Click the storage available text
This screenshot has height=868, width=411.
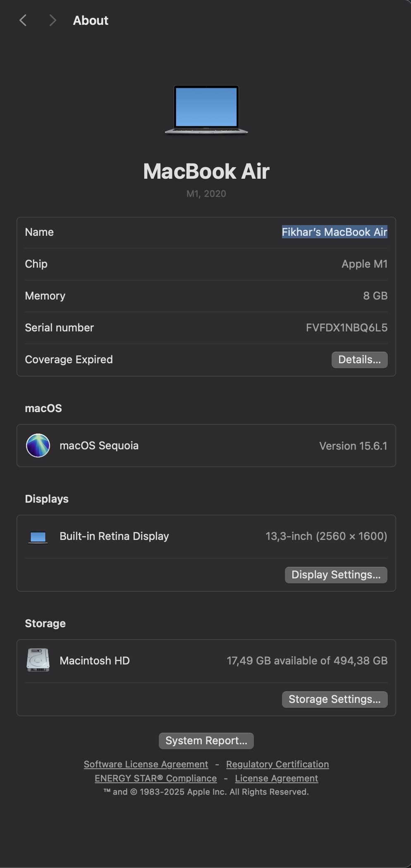point(307,660)
